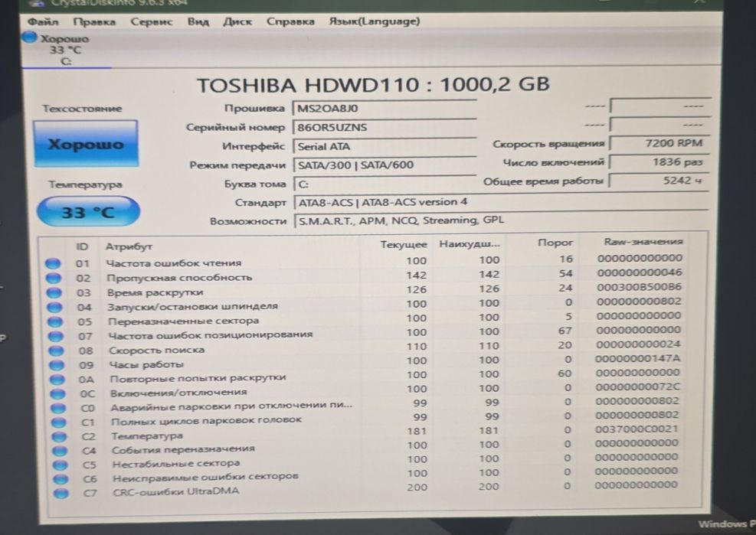Click status icon for attribute 02 Пропускная способность

pos(53,278)
